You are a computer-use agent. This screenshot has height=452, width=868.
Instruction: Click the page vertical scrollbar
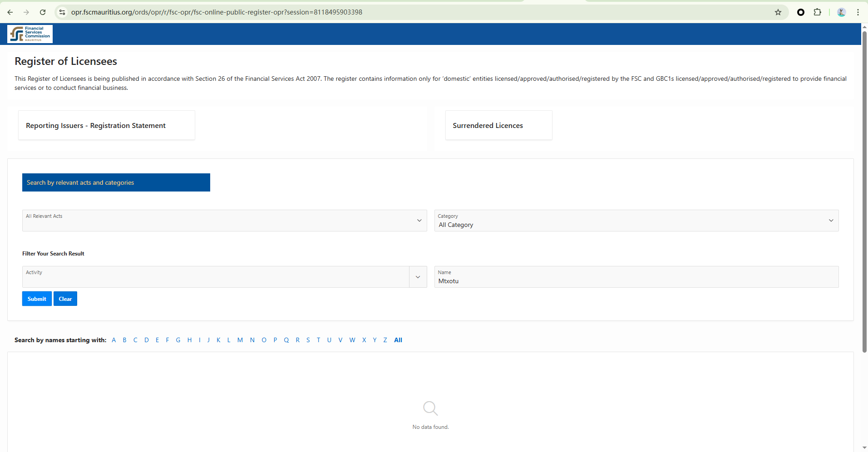point(864,191)
